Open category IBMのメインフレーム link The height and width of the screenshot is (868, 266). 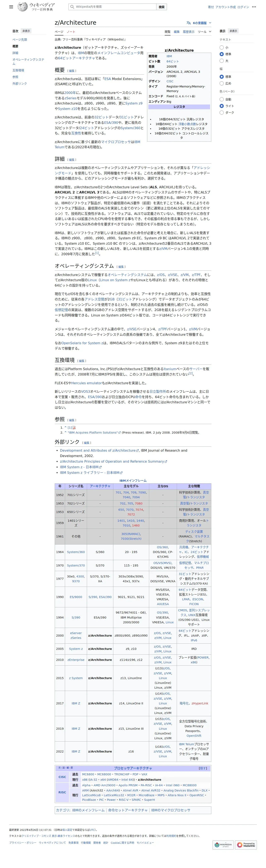[88, 810]
